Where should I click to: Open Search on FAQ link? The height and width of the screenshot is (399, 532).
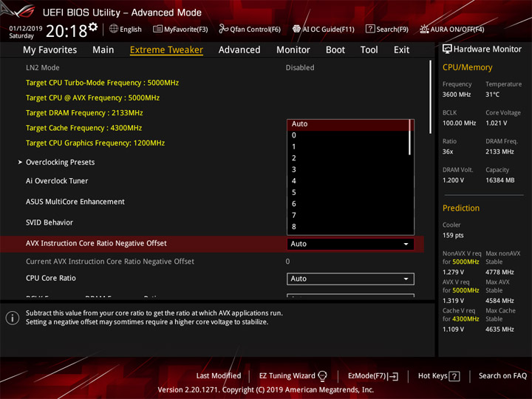tap(502, 376)
